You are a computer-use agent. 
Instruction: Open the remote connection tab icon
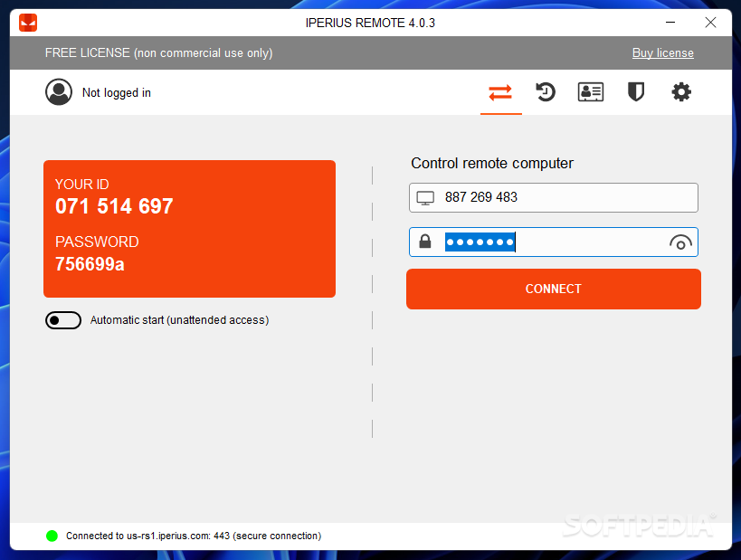(x=500, y=92)
